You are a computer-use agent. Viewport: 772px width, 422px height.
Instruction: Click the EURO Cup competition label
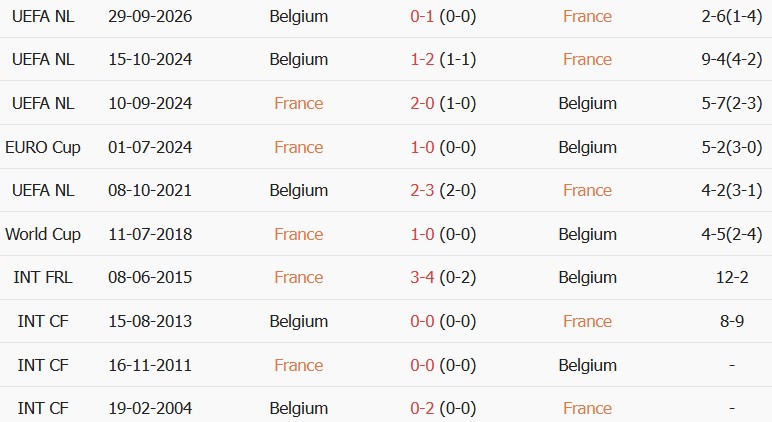(43, 147)
